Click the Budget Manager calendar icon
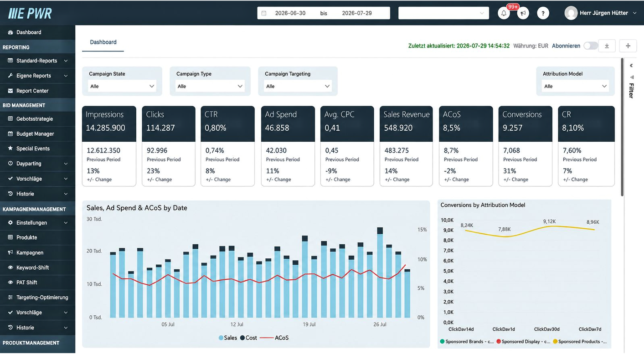 click(10, 134)
